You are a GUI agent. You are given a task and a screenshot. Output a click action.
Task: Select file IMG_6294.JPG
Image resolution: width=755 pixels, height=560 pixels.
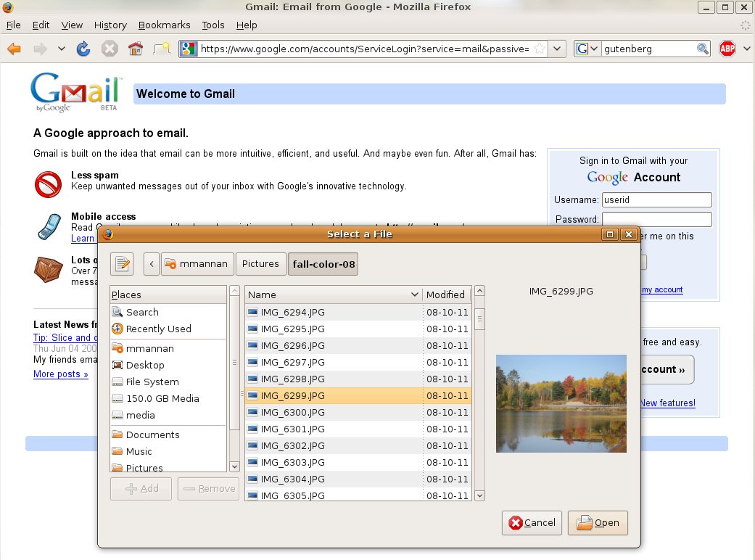pos(358,312)
